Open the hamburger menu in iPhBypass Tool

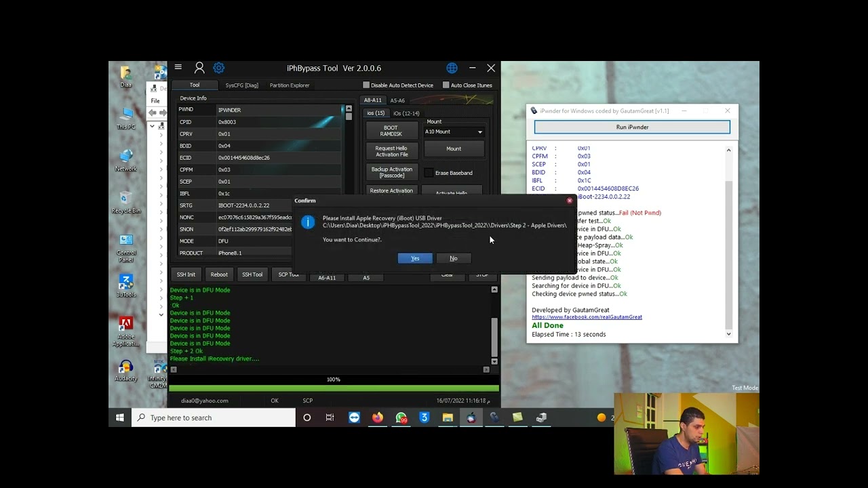tap(178, 67)
